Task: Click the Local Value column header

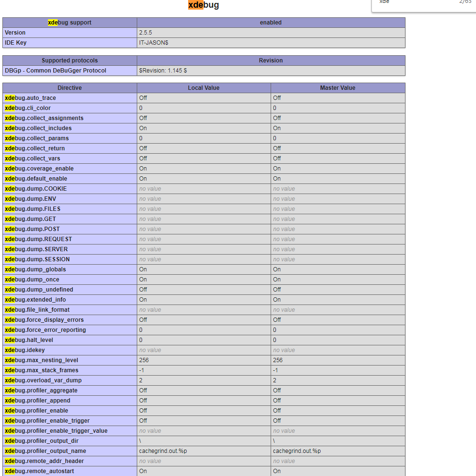Action: pos(204,88)
